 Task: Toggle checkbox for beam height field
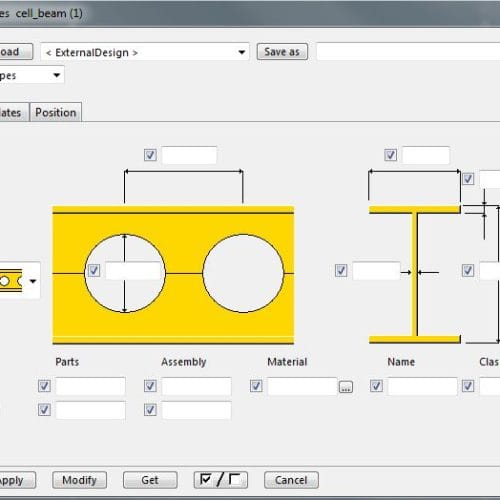pyautogui.click(x=468, y=270)
